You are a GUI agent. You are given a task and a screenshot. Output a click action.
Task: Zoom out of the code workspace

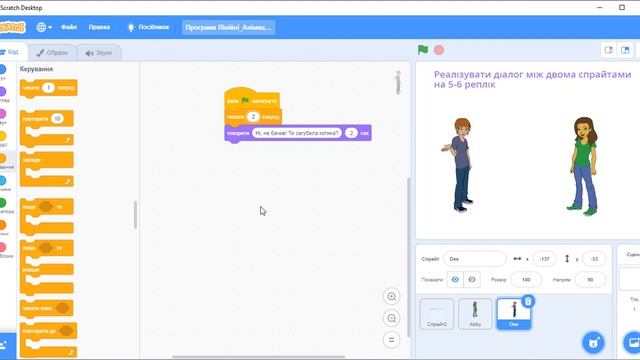click(391, 318)
